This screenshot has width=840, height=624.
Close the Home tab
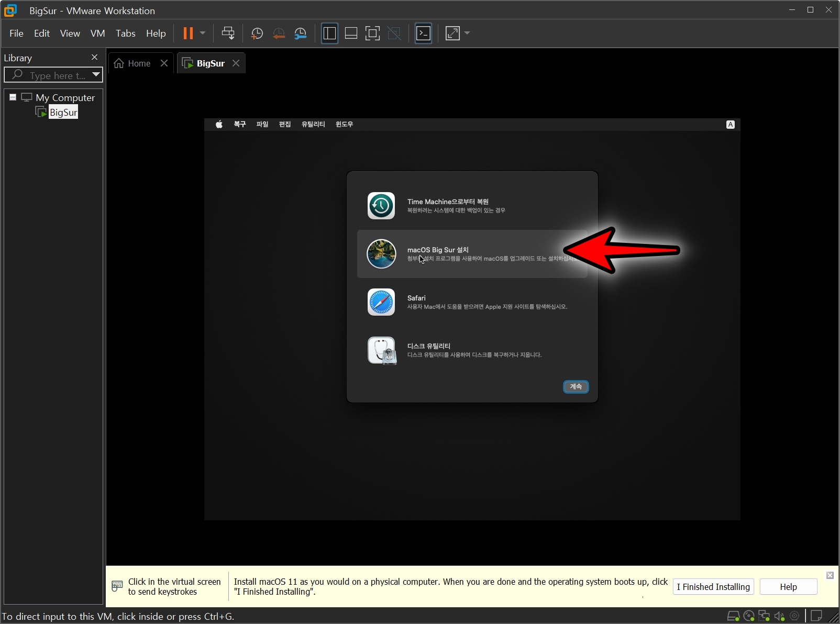164,63
